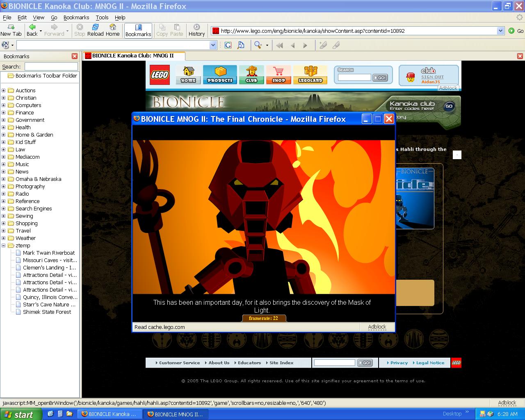The width and height of the screenshot is (525, 420).
Task: Click the footer search input field
Action: (x=335, y=363)
